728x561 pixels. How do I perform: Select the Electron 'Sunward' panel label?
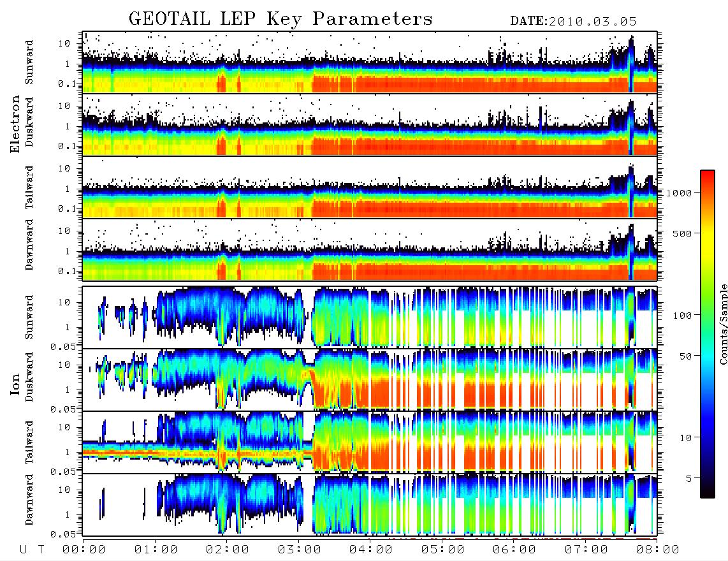(x=29, y=62)
